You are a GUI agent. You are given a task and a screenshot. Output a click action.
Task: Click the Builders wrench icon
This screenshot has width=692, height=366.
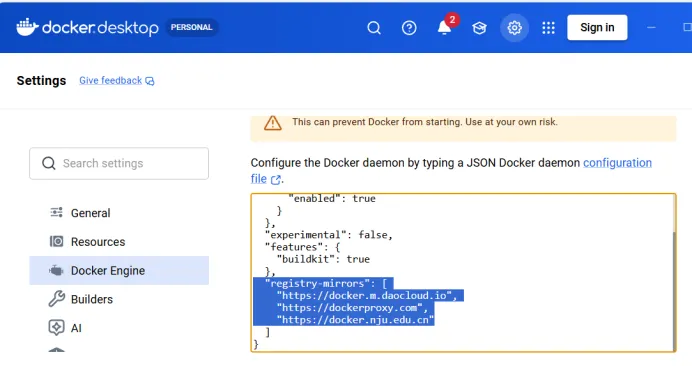56,299
